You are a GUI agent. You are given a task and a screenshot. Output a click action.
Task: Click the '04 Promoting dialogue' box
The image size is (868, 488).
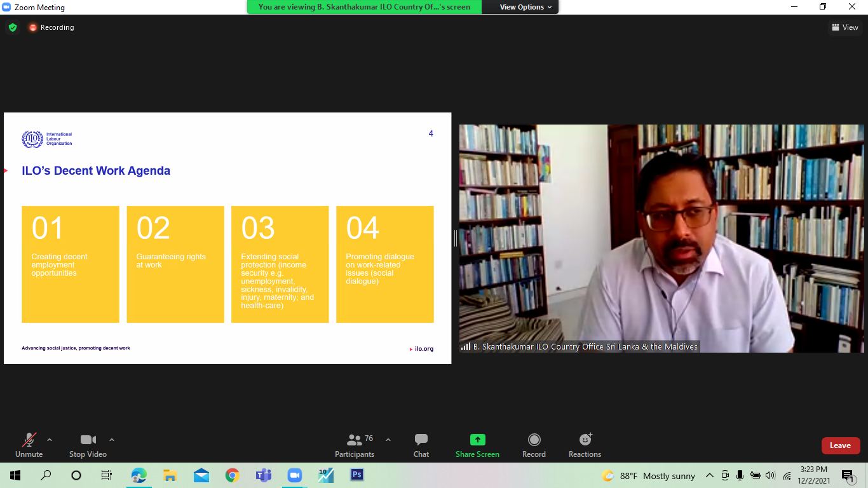[385, 264]
